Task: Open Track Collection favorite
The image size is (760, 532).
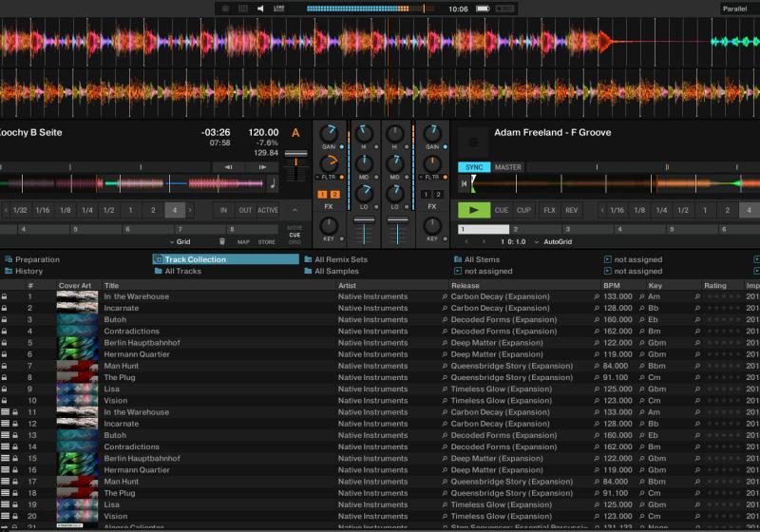Action: [226, 259]
